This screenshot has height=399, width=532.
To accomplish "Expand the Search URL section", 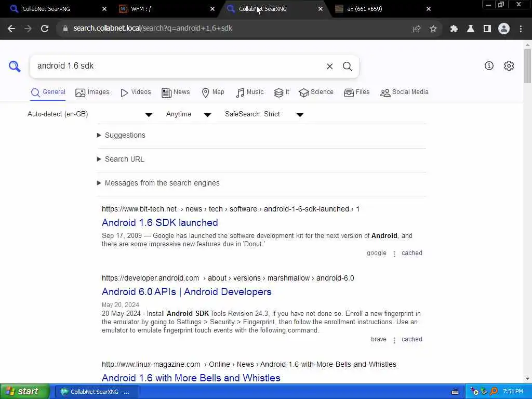I will coord(121,159).
